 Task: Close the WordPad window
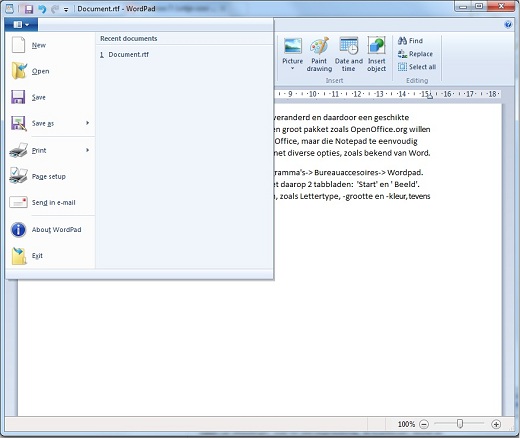coord(501,6)
